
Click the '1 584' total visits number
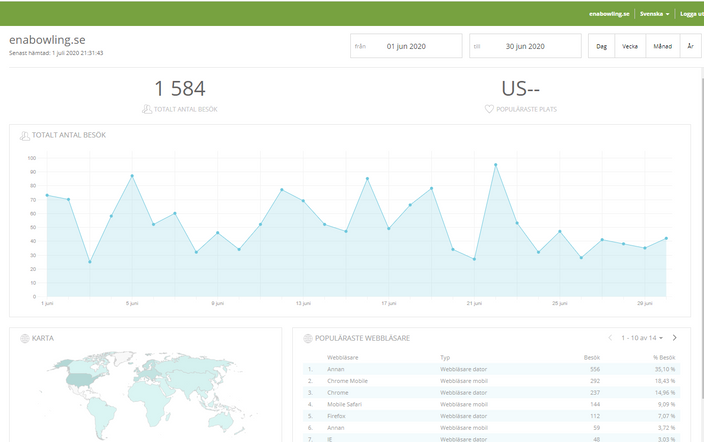click(x=180, y=88)
